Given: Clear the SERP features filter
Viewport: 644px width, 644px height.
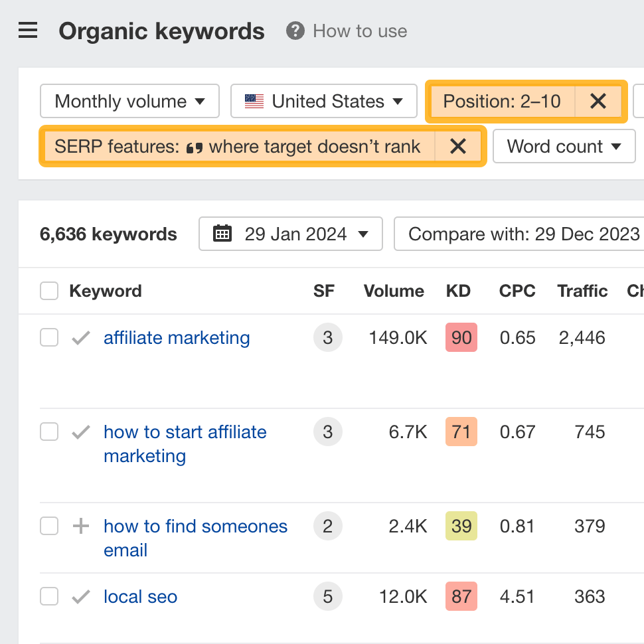Looking at the screenshot, I should pos(458,147).
